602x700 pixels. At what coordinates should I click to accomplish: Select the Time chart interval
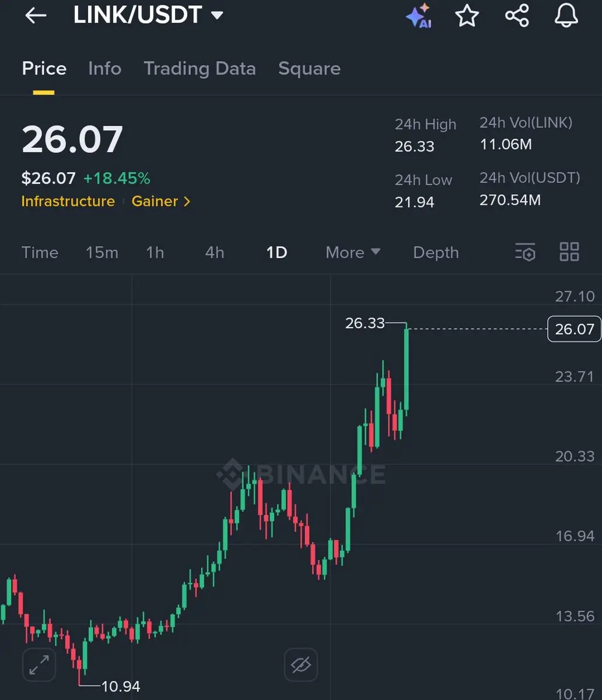tap(40, 253)
